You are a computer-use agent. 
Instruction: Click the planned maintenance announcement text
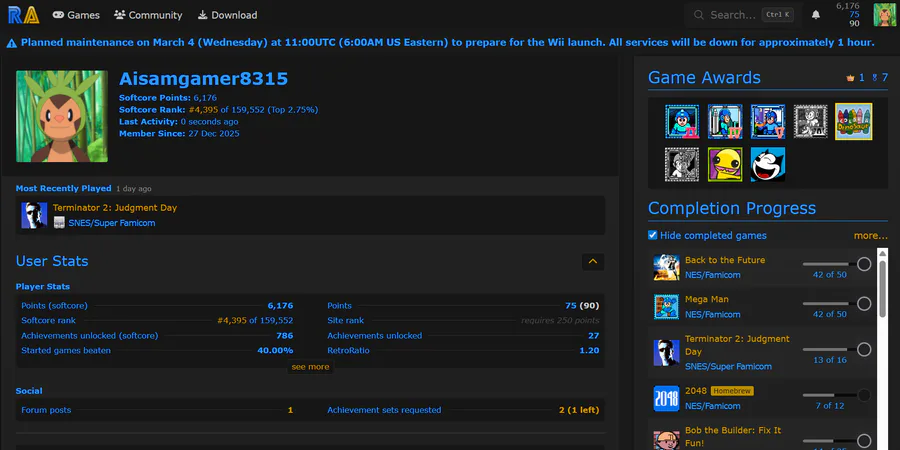pyautogui.click(x=448, y=42)
